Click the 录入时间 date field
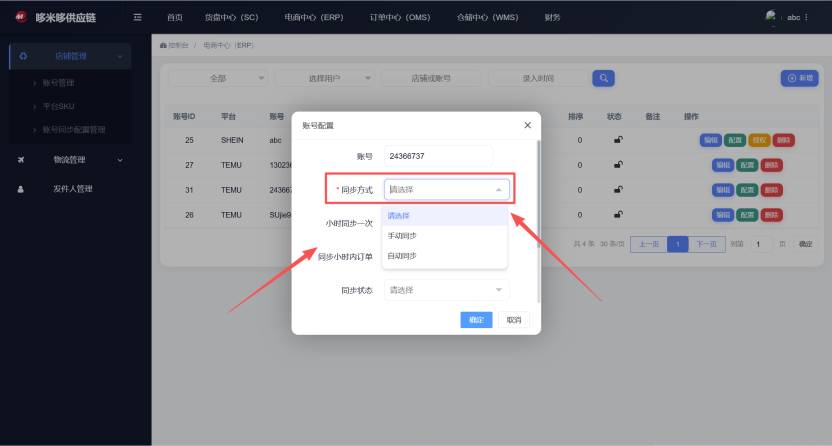Viewport: 832px width, 446px height. (538, 78)
